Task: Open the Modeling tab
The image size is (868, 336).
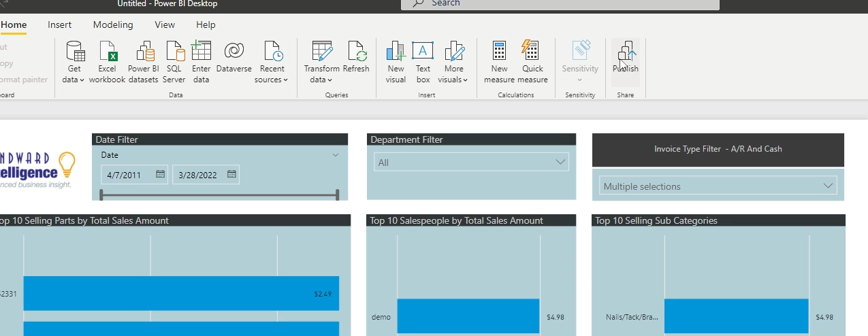Action: [113, 25]
